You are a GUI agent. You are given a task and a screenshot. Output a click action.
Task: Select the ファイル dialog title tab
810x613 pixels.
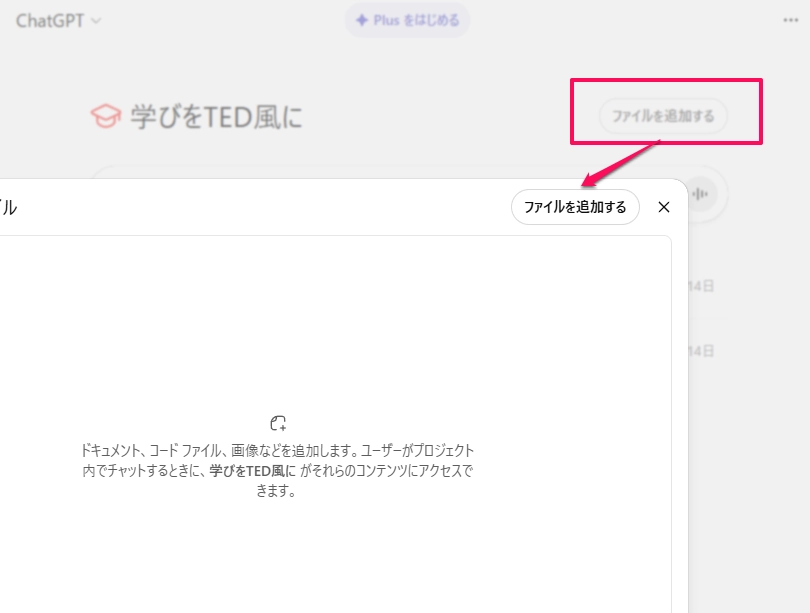click(8, 205)
